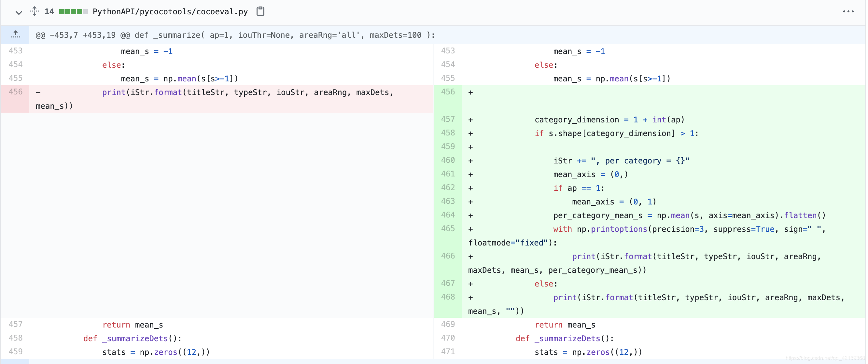Click plus marker on added line 460
This screenshot has height=364, width=868.
[x=470, y=161]
